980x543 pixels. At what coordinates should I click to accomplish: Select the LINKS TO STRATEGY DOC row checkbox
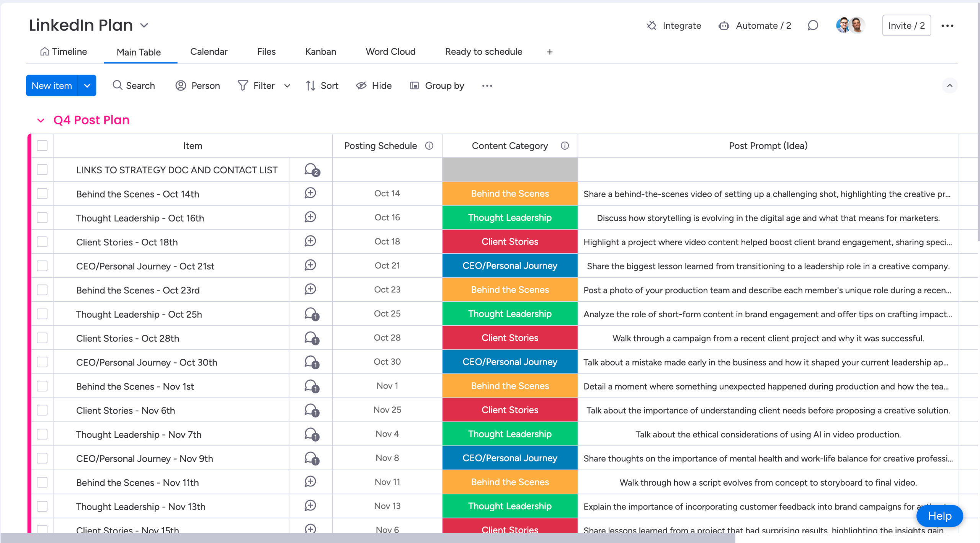pyautogui.click(x=42, y=170)
